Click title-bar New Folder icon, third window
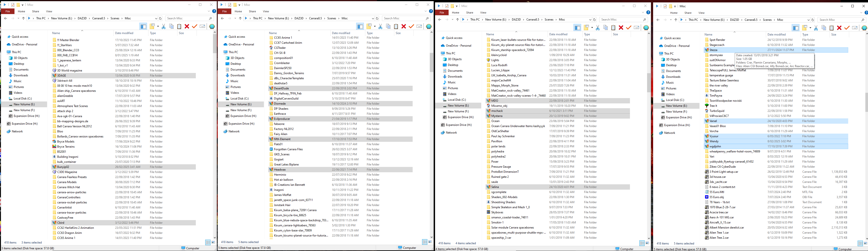The width and height of the screenshot is (868, 251). [452, 6]
